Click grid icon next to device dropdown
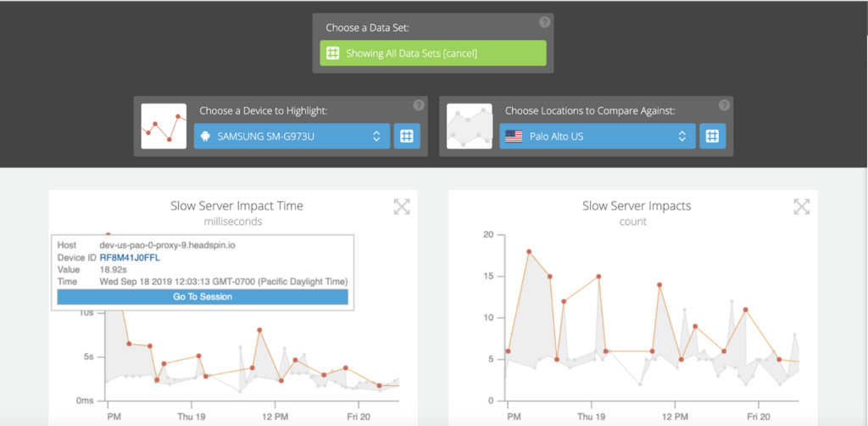This screenshot has height=426, width=868. click(407, 137)
